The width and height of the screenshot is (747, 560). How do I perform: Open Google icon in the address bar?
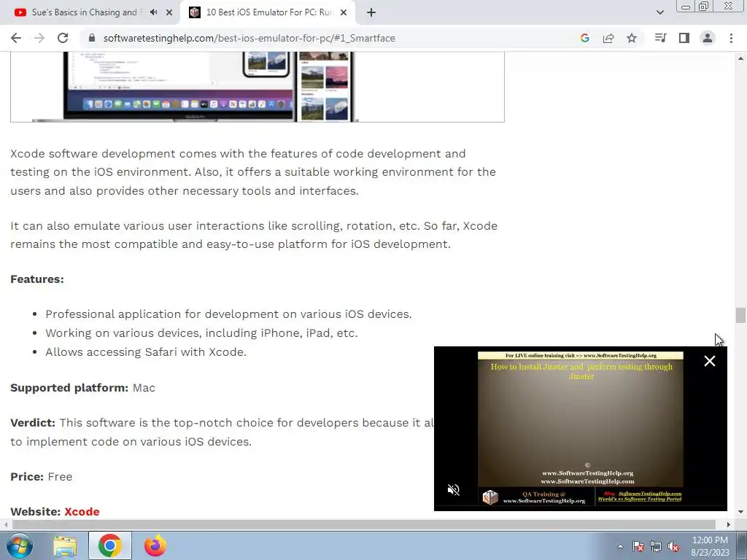[x=584, y=38]
